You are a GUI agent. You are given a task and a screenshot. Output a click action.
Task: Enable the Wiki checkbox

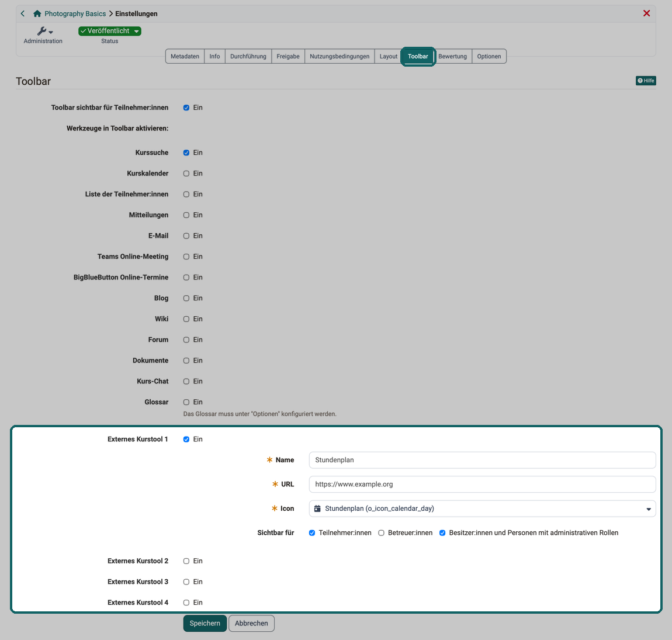click(186, 319)
